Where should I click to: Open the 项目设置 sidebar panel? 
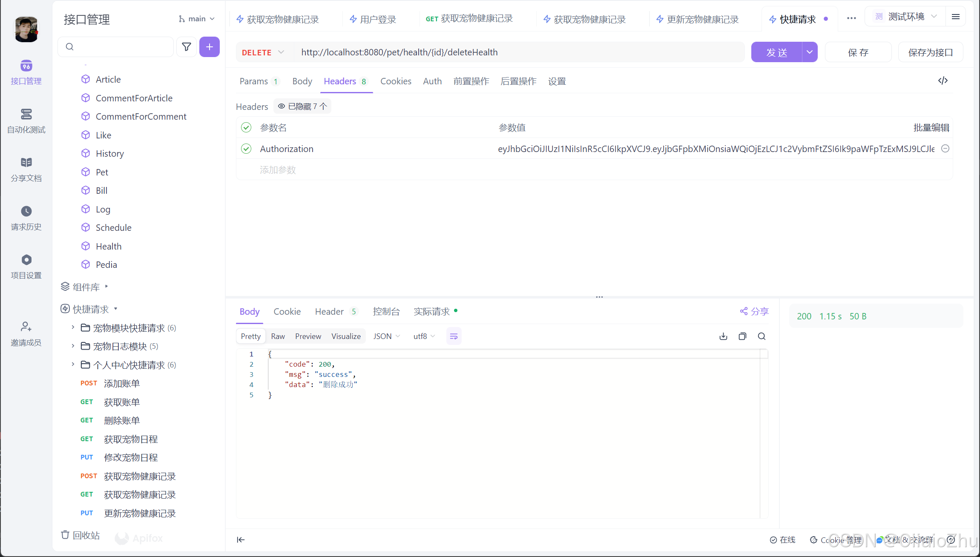pos(26,266)
